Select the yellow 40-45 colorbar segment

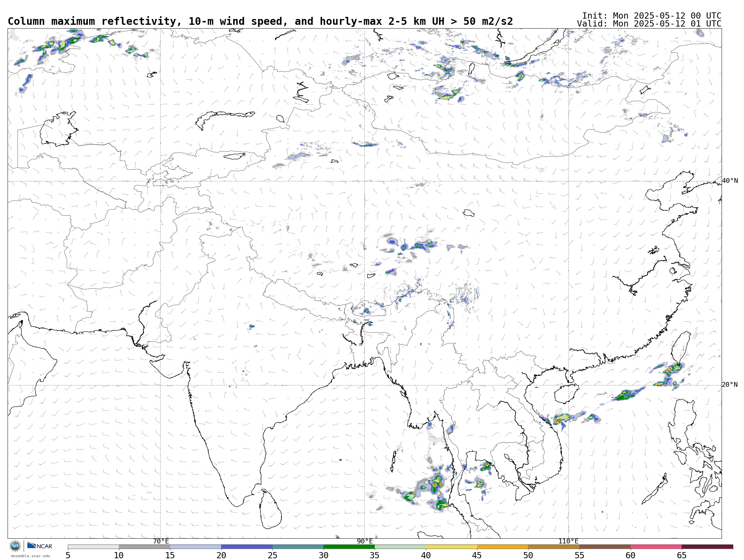coord(451,547)
